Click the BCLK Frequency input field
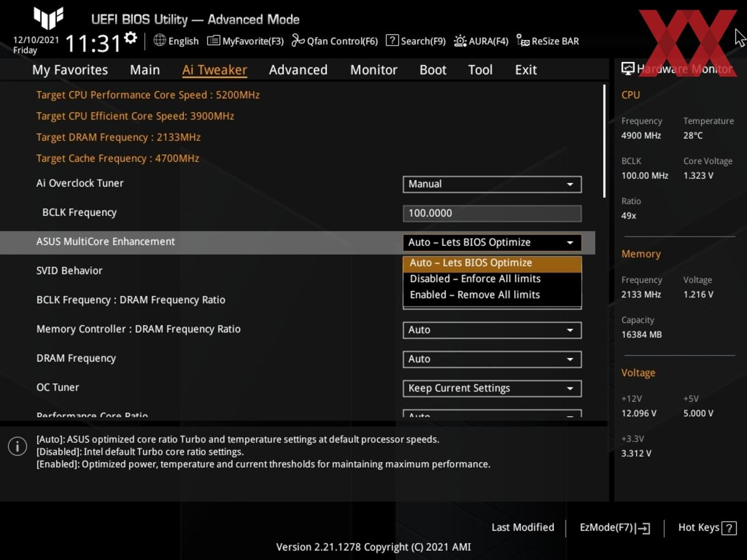Screen dimensions: 747x560 coord(492,213)
